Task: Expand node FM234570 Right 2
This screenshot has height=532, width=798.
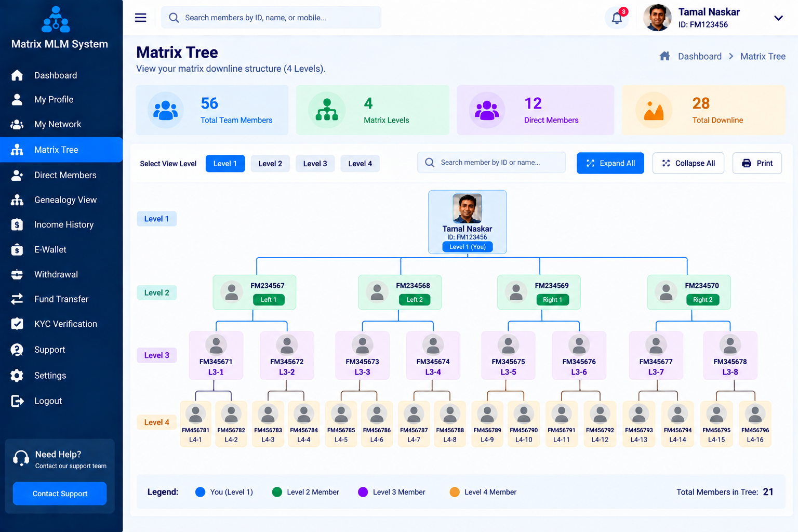Action: (689, 292)
